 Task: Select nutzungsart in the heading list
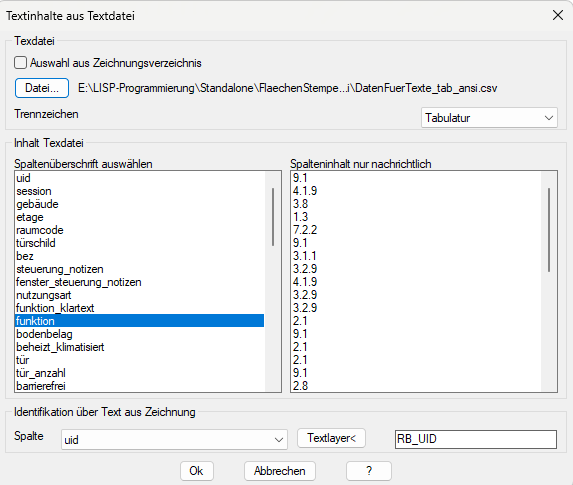click(140, 295)
